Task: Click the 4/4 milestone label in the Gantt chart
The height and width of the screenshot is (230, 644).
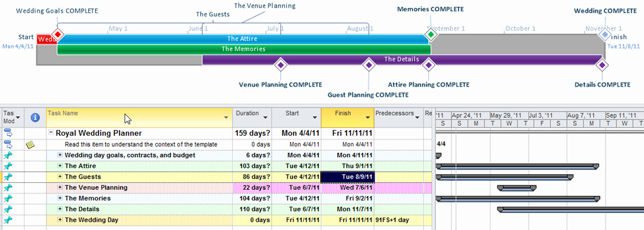Action: [441, 144]
